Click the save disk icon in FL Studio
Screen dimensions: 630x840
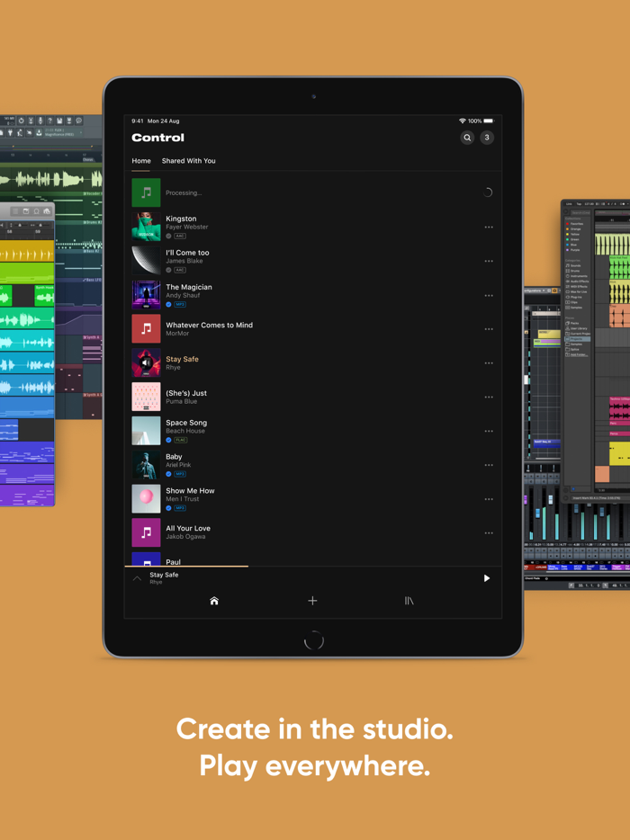click(59, 121)
